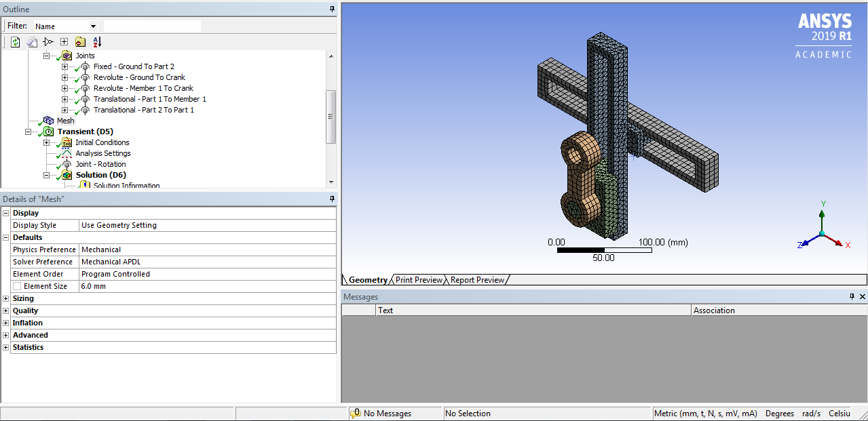
Task: Toggle visibility of suppressed objects via folder icon
Action: coord(80,41)
